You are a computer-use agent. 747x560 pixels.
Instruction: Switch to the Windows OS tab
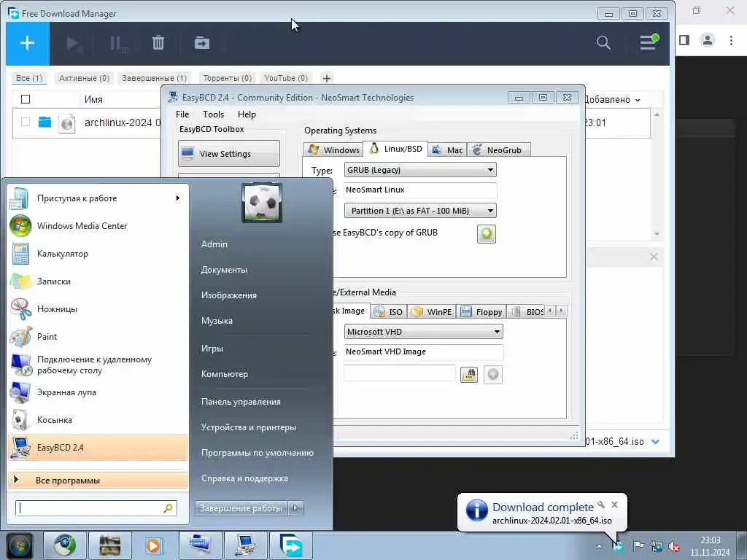[x=333, y=149]
